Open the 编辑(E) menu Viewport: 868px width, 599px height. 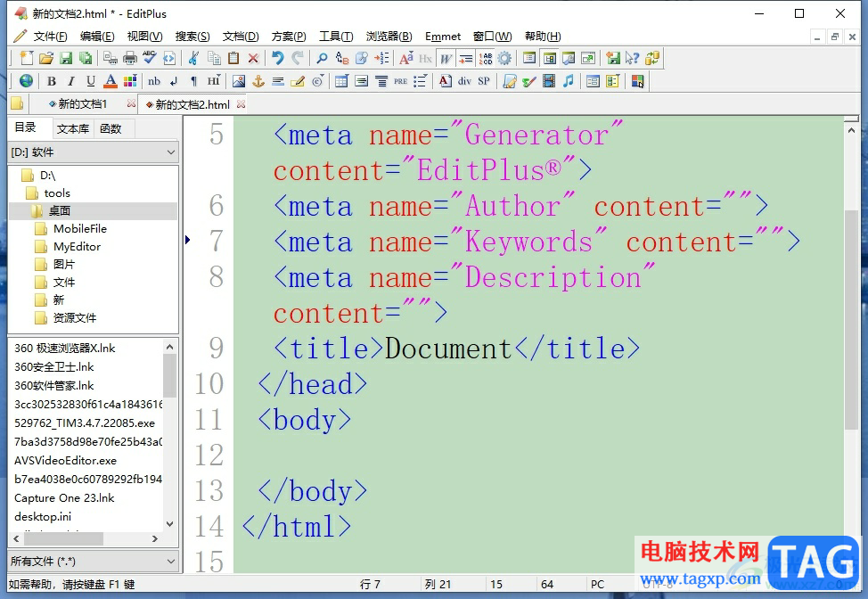(x=97, y=36)
